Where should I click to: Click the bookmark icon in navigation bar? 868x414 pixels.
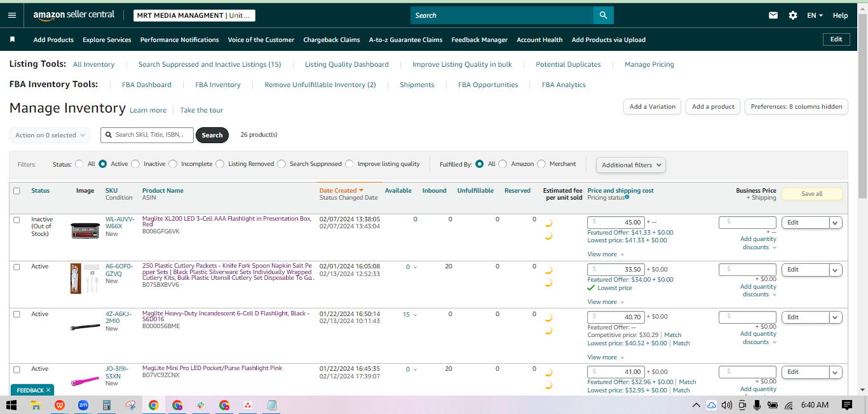click(x=12, y=39)
